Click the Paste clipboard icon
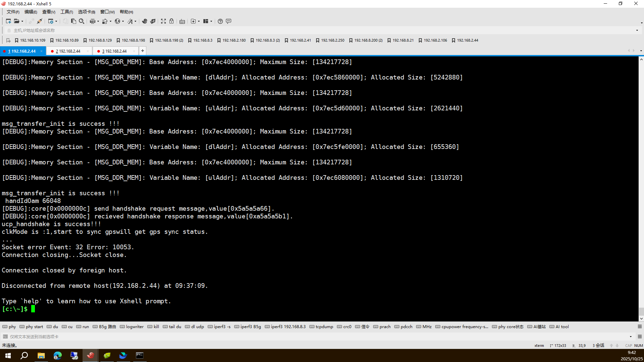 [73, 21]
